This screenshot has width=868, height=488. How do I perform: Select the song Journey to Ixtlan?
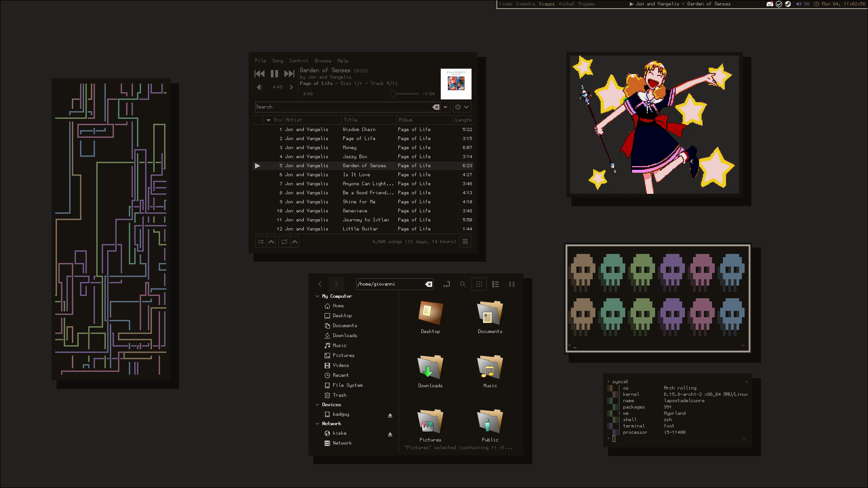pyautogui.click(x=363, y=220)
